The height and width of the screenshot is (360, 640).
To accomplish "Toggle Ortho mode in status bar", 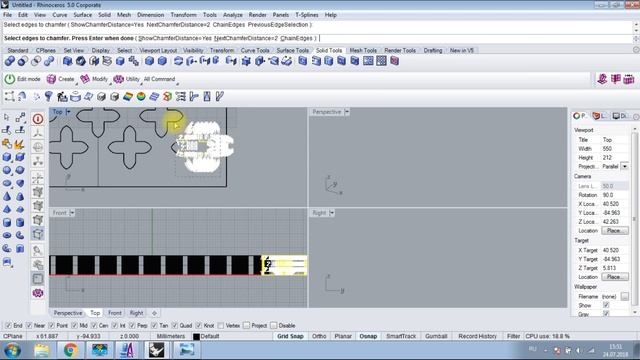I will click(319, 336).
